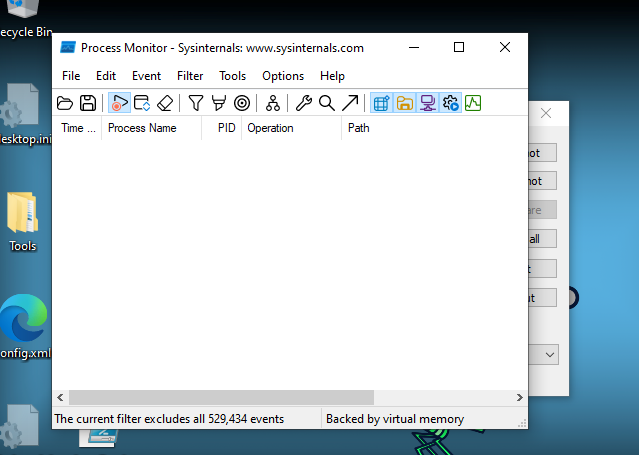Toggle Show Registry Activity icon
The image size is (639, 455).
381,103
